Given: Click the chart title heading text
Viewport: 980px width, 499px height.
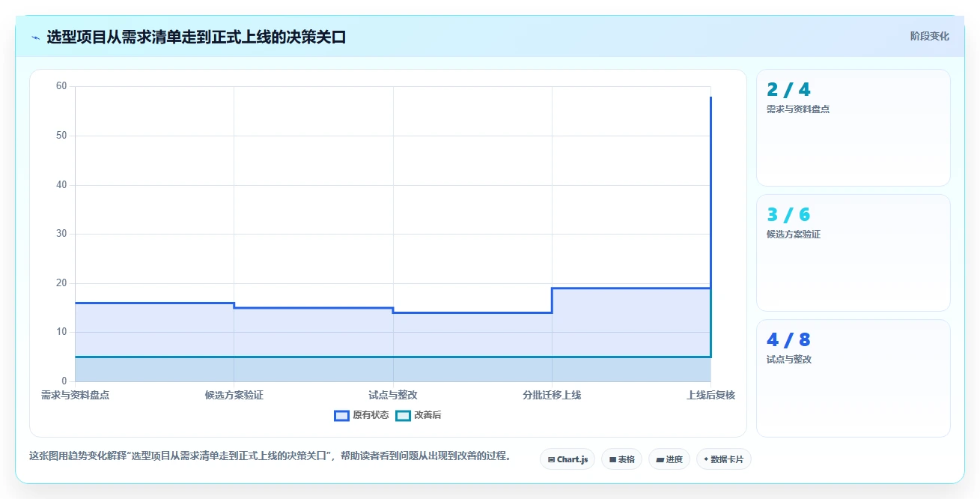Looking at the screenshot, I should pos(196,37).
